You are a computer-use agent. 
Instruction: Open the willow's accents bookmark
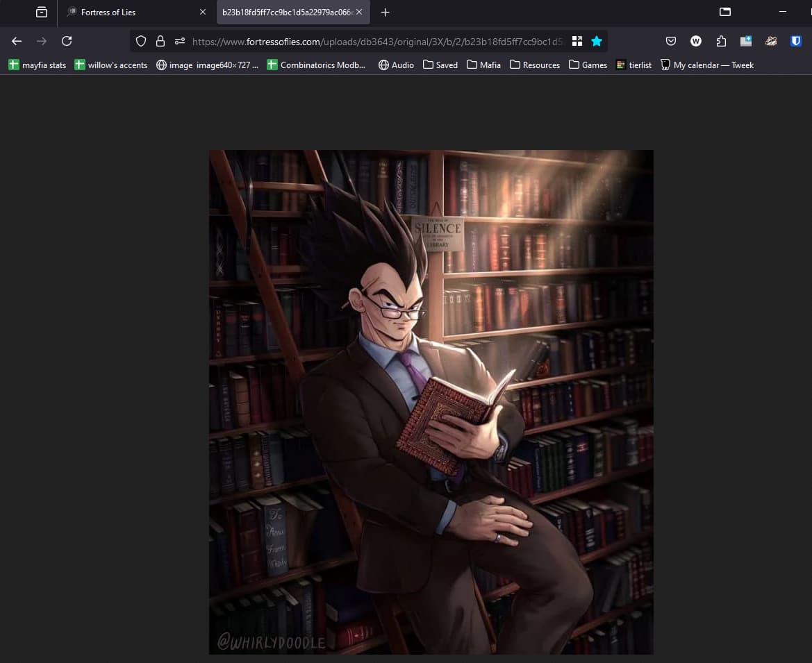pos(111,65)
